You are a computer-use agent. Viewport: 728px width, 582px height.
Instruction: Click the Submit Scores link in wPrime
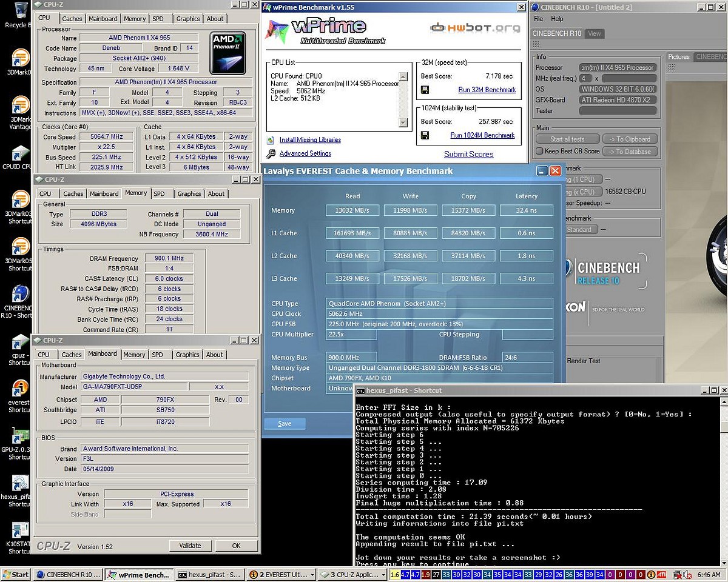468,154
